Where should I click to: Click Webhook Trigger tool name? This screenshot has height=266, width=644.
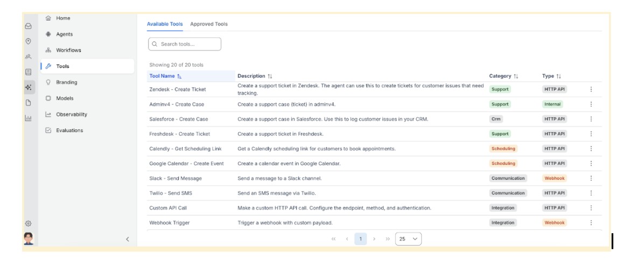(169, 222)
